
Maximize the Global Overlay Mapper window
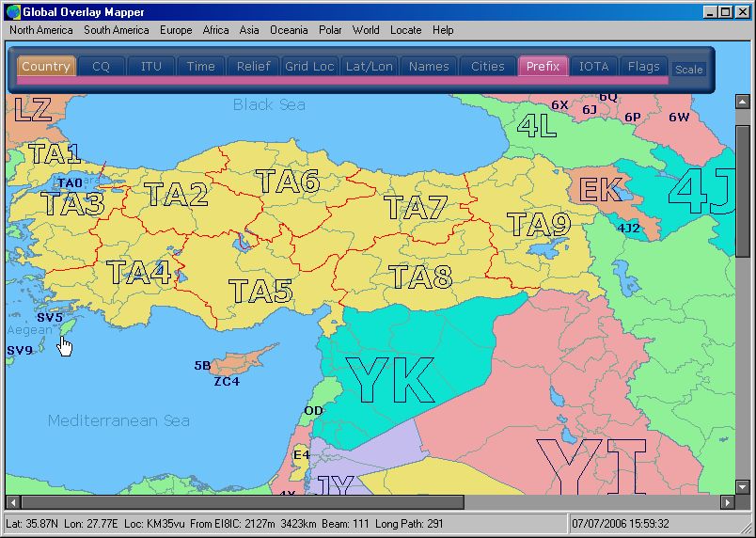tap(725, 12)
